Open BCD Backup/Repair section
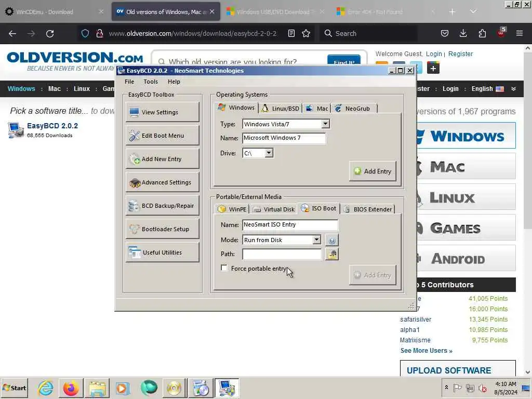This screenshot has width=532, height=399. pyautogui.click(x=162, y=206)
